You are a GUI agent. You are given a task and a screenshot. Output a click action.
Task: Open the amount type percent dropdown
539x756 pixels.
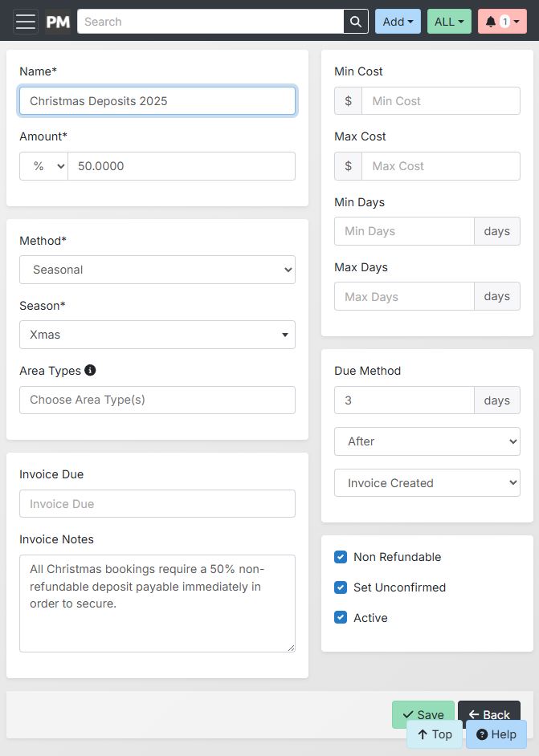(43, 166)
